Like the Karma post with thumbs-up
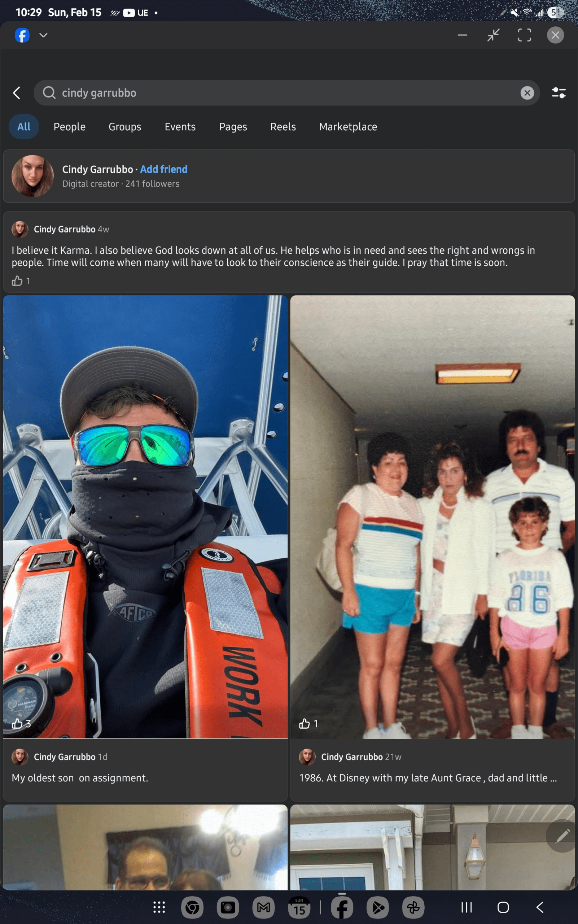The height and width of the screenshot is (924, 578). coord(17,281)
